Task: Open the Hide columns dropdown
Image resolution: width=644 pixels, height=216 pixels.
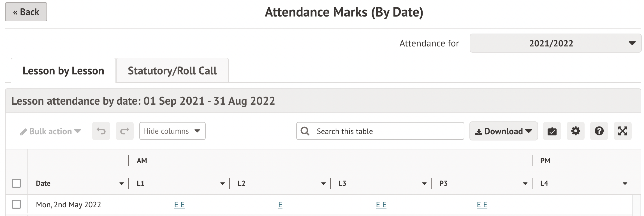Action: click(x=172, y=131)
